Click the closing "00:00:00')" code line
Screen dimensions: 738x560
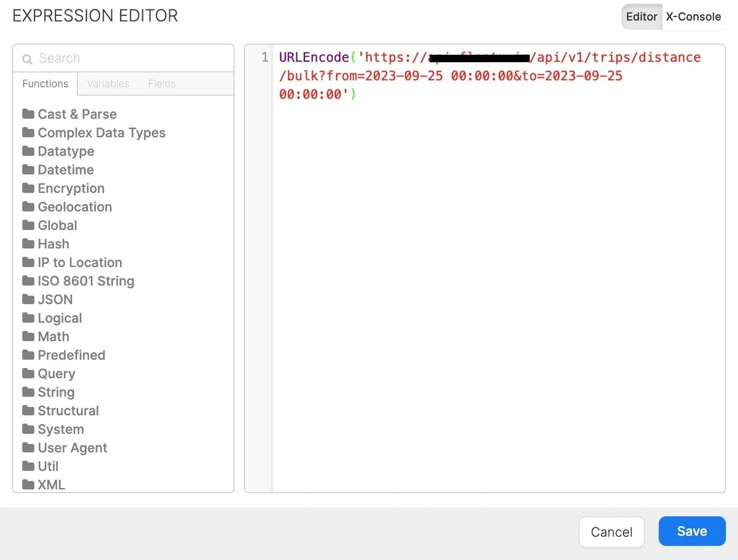click(318, 95)
